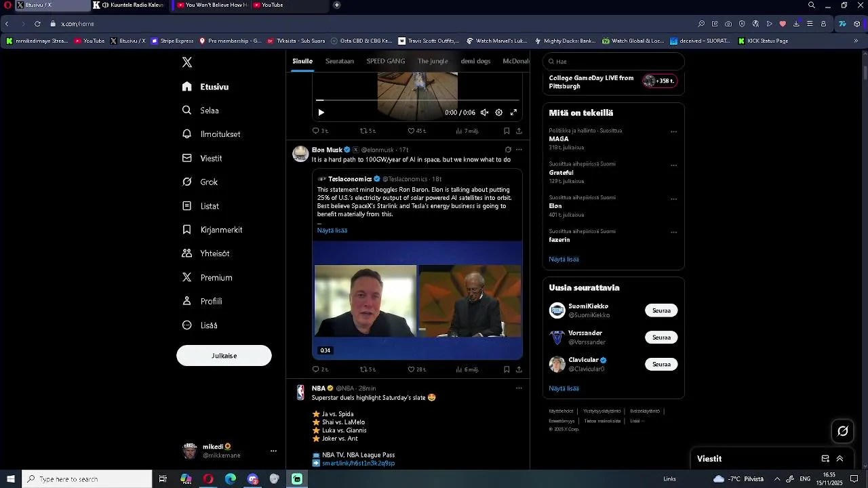The image size is (868, 488).
Task: Select the demi dogs tab
Action: [x=475, y=61]
